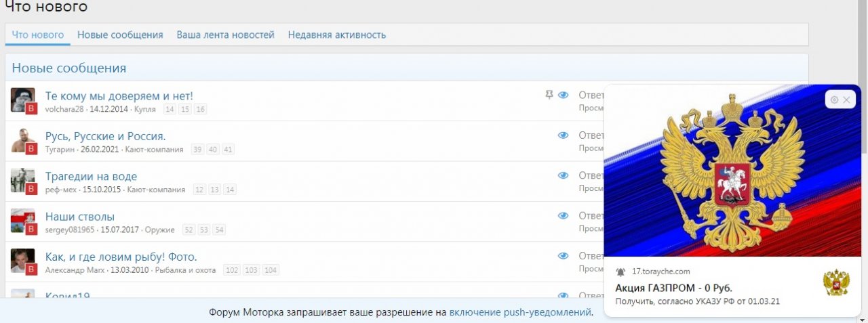868x323 pixels.
Task: Toggle watch eye for 'Как, и где ловим рыбу!'
Action: tap(563, 256)
